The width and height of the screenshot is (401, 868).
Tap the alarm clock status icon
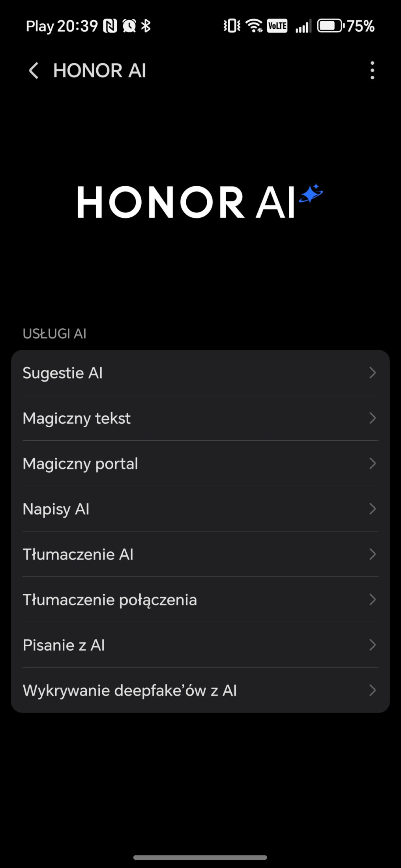click(129, 26)
